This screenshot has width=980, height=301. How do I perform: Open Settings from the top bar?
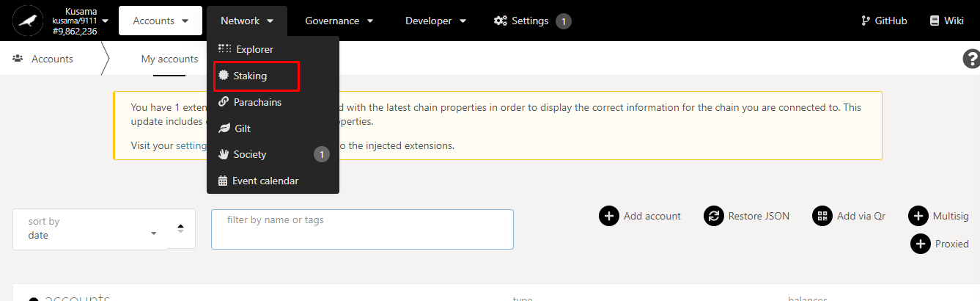[532, 21]
